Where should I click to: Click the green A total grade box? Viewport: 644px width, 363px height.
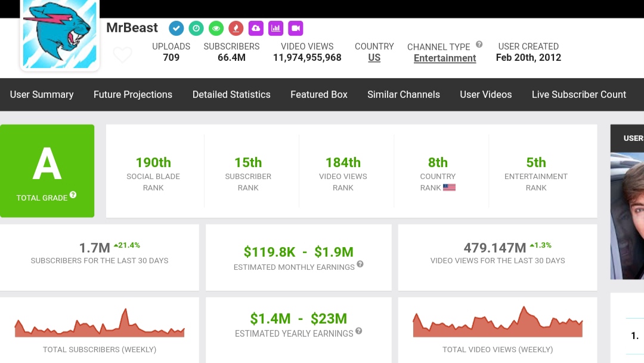(47, 171)
